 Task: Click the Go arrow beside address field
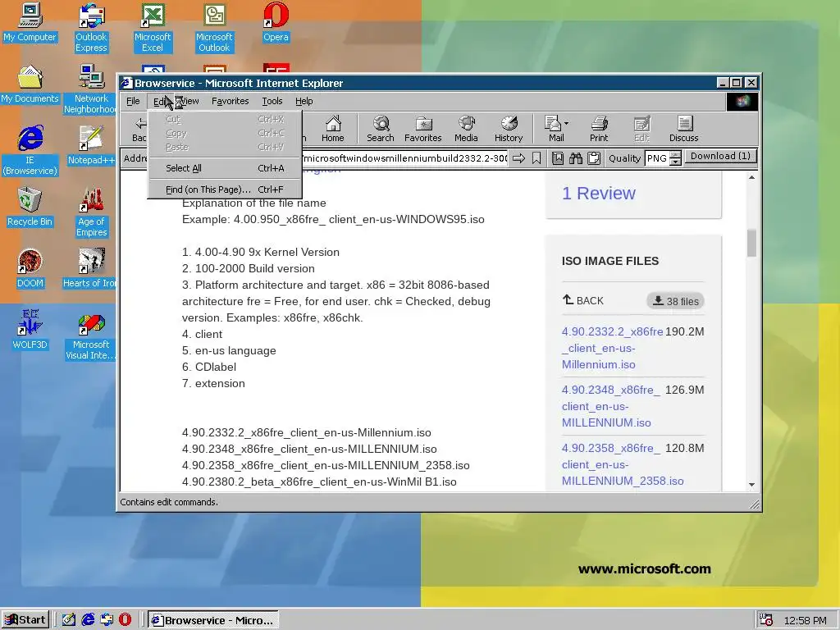[x=518, y=158]
